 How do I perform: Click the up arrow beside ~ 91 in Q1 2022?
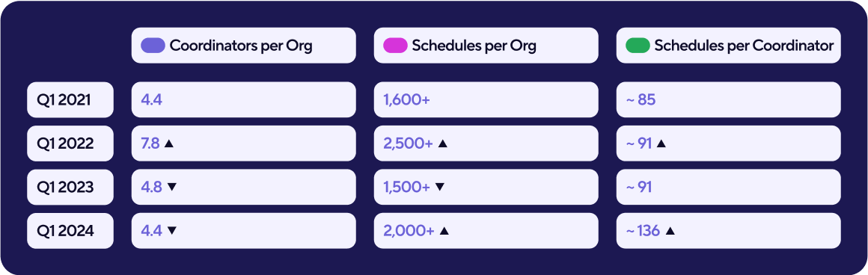coord(661,144)
